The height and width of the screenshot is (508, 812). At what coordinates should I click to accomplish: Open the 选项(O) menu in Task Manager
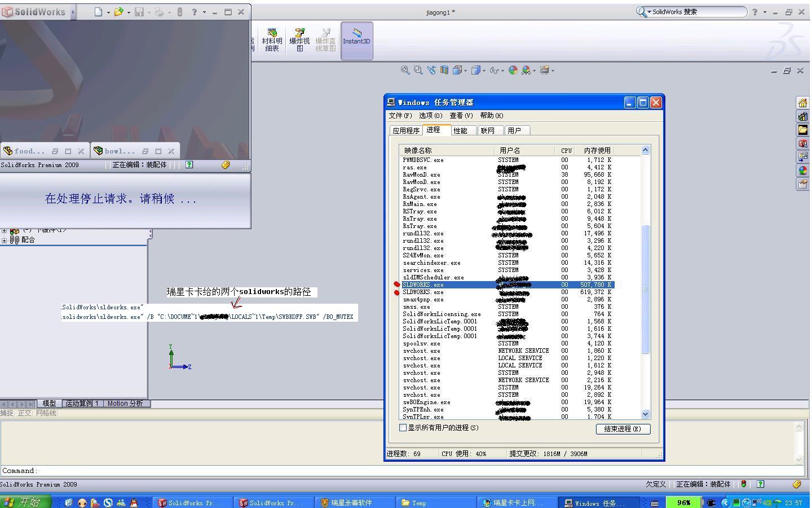[430, 116]
